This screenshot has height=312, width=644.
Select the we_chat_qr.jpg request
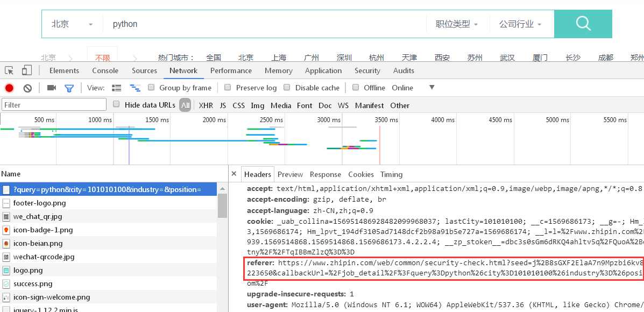pos(109,216)
